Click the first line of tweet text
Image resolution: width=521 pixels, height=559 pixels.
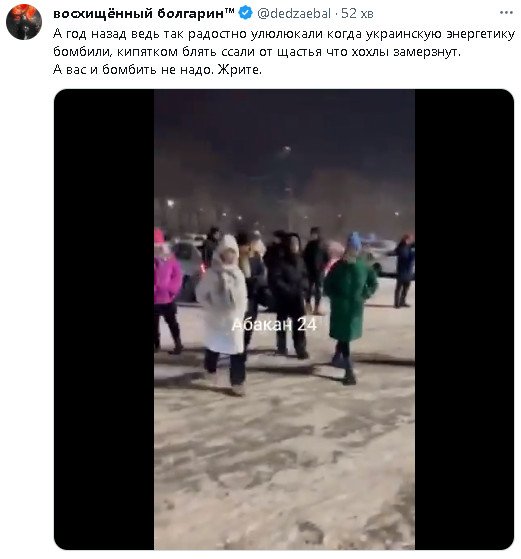[284, 34]
